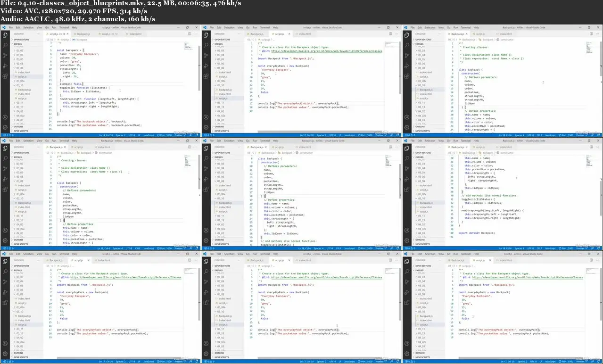Expand OPEN EDITORS section in top-left frame
The height and width of the screenshot is (364, 603).
click(x=21, y=40)
